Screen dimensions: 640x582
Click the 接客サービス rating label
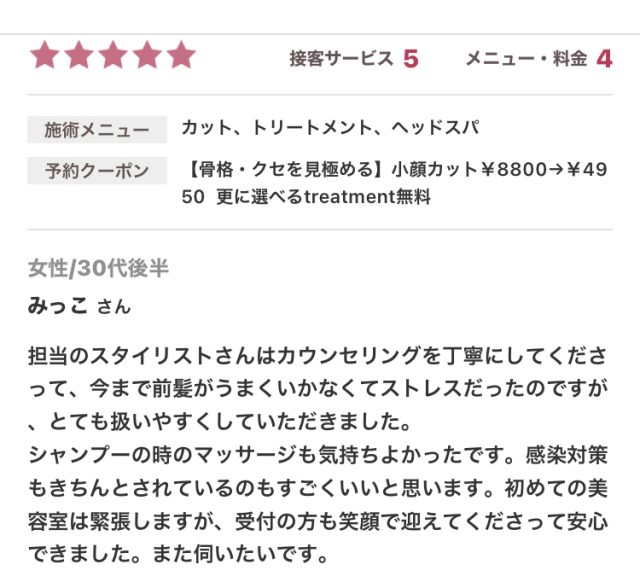341,58
